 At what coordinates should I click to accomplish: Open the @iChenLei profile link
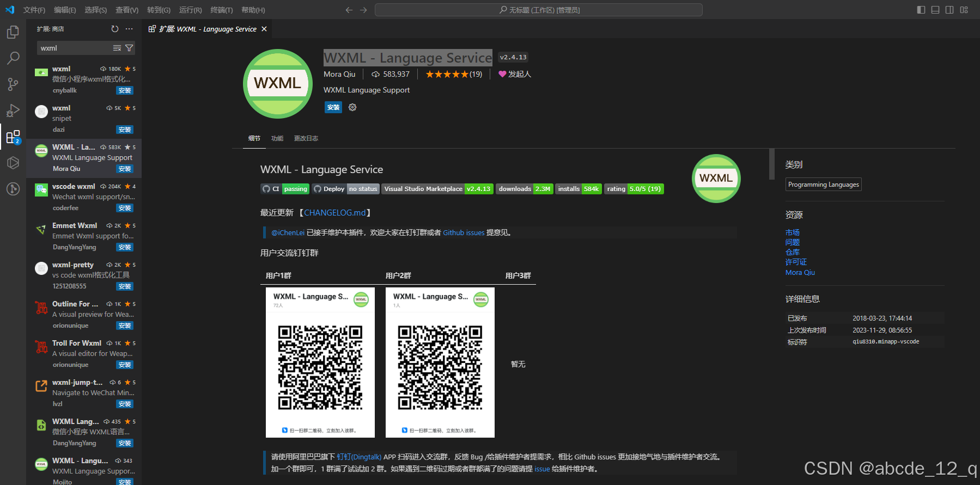pos(288,232)
